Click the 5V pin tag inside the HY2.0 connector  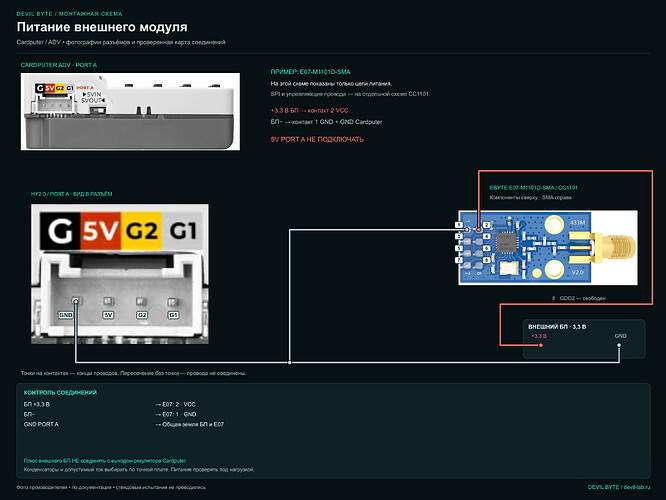coord(108,315)
